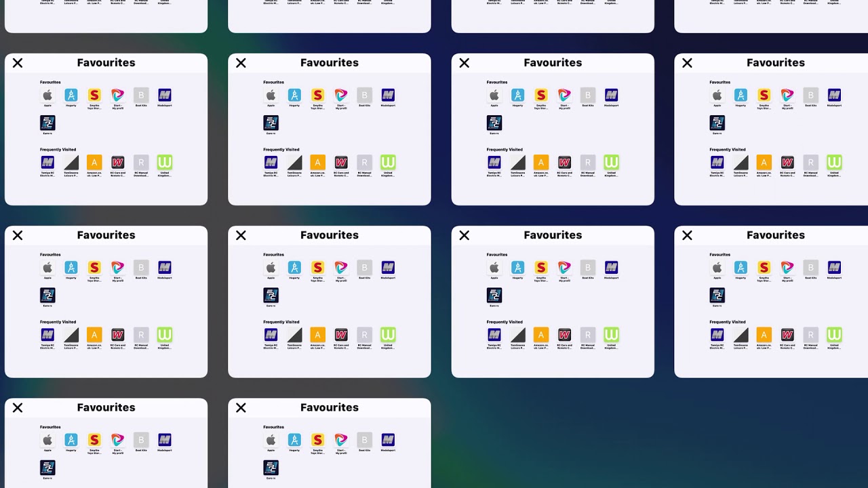The height and width of the screenshot is (488, 868).
Task: Open Tamiya RC icon in third row's second tab
Action: [x=271, y=334]
